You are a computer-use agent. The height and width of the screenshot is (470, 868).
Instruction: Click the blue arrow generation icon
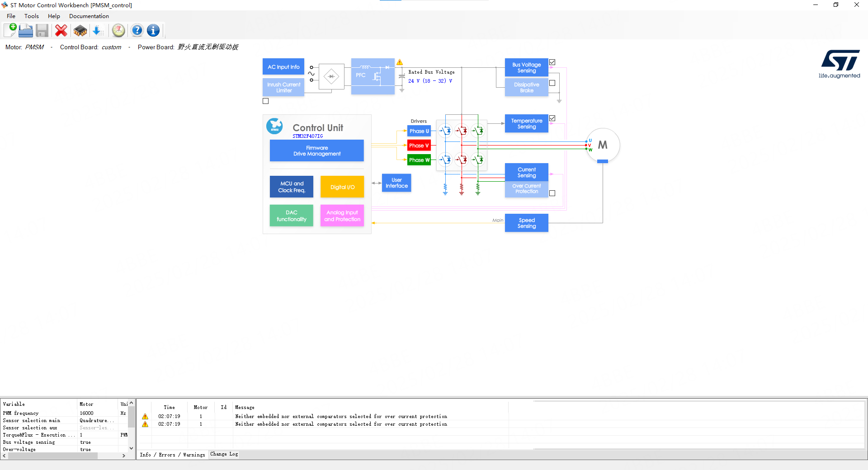coord(98,30)
